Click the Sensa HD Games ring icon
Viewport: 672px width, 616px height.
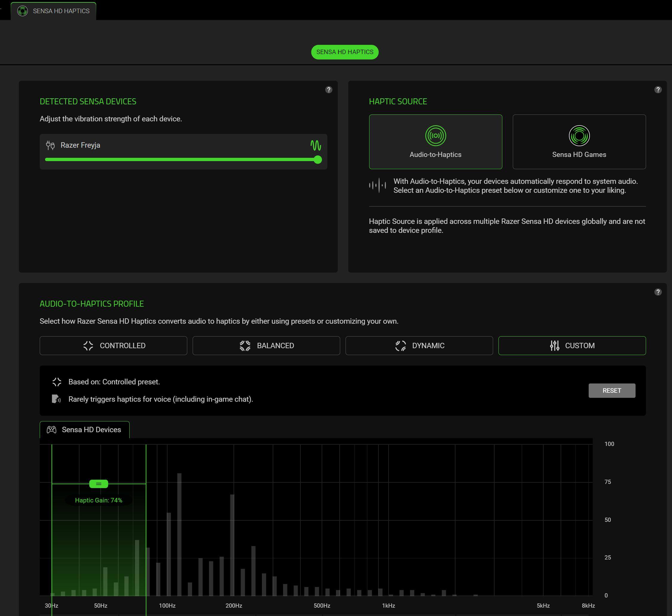coord(579,136)
